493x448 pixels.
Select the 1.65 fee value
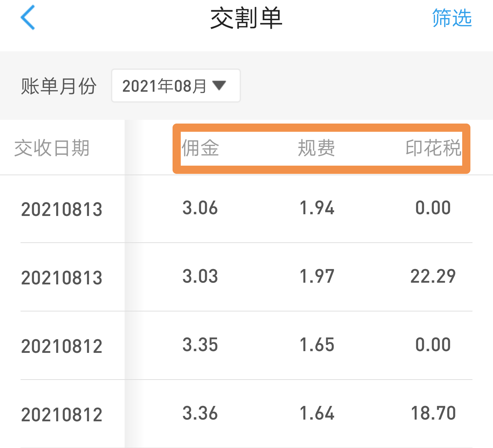point(317,345)
